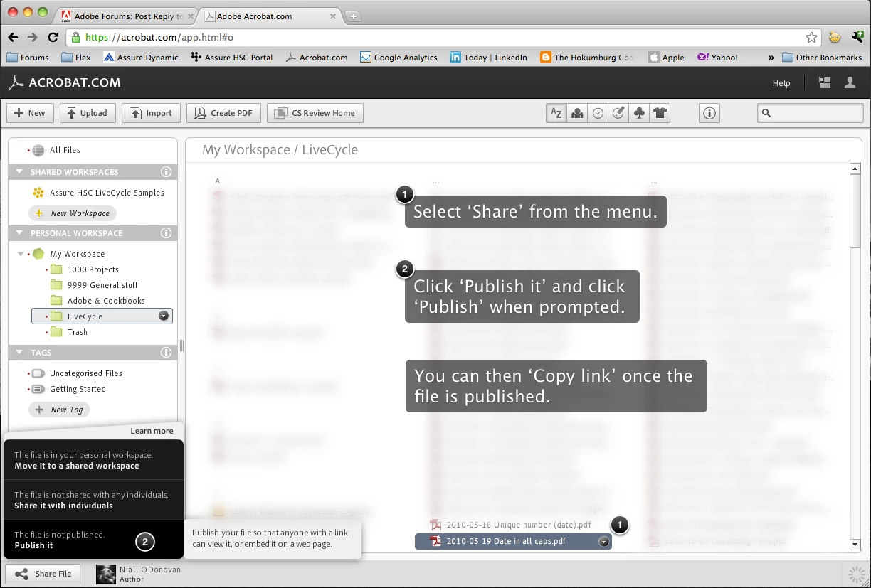Show hidden bookmarks with the double chevron
This screenshot has width=871, height=588.
771,58
